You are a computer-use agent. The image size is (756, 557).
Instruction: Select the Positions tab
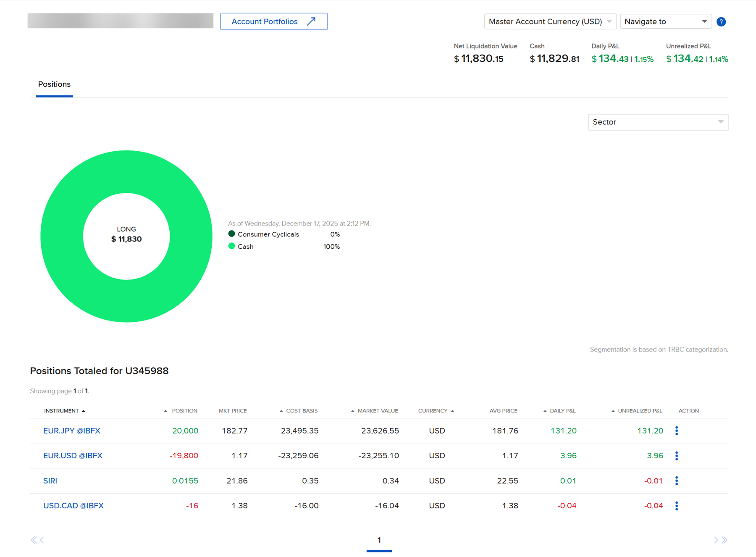54,84
